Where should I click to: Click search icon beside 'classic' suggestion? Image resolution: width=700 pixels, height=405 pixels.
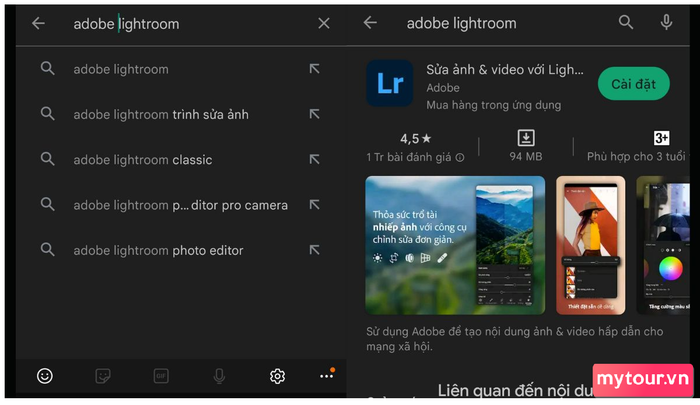click(x=47, y=159)
